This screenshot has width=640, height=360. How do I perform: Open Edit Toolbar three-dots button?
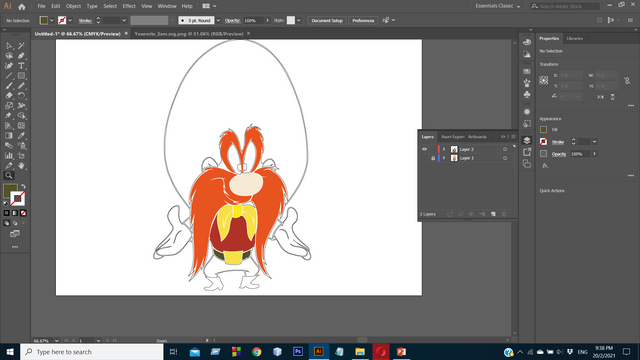(x=15, y=247)
